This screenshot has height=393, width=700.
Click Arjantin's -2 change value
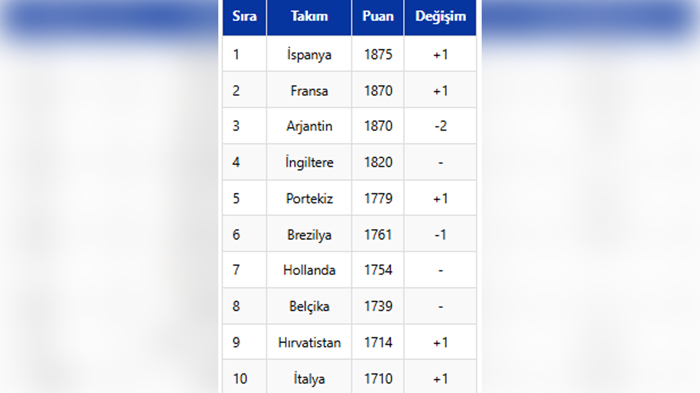(440, 126)
